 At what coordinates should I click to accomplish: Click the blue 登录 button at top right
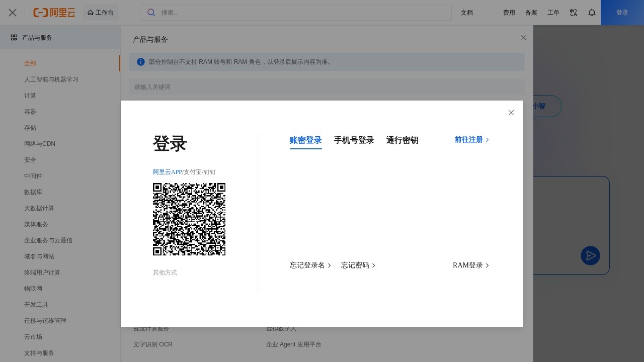(622, 13)
